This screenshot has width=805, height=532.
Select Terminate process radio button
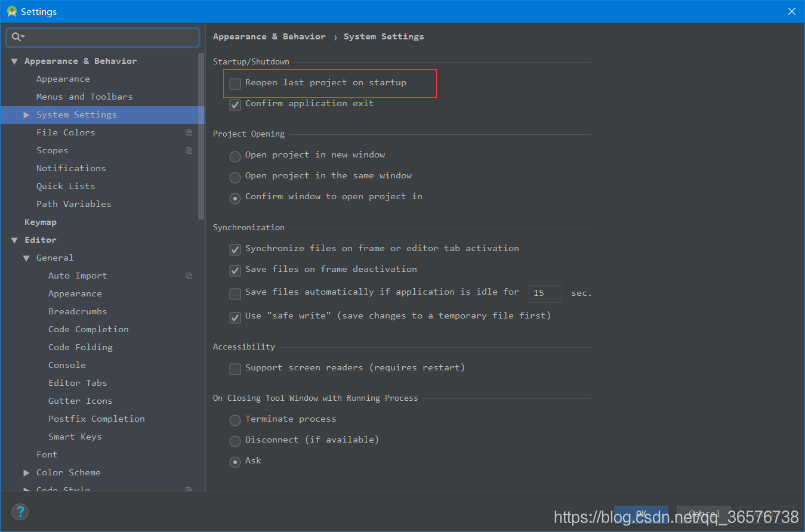point(235,420)
